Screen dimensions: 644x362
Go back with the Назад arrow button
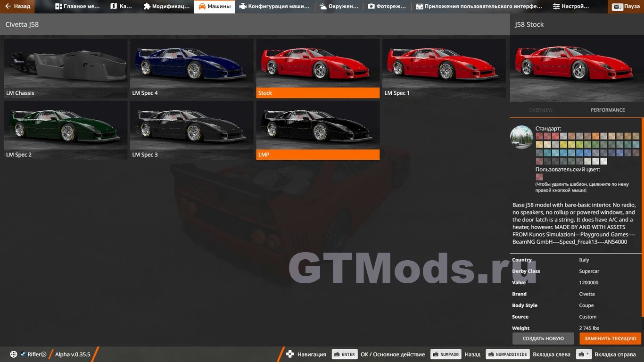pyautogui.click(x=17, y=7)
